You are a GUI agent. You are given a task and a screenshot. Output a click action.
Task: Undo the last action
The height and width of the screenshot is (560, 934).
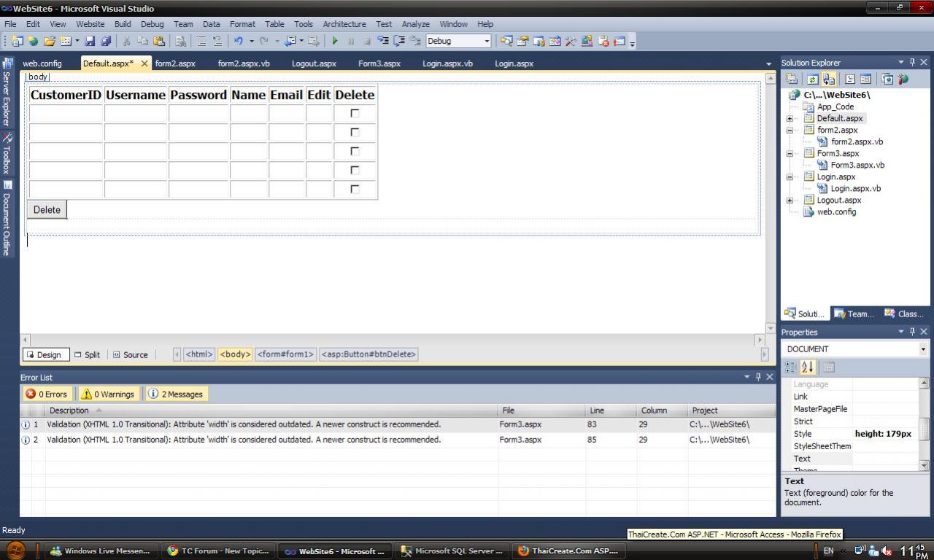coord(238,42)
